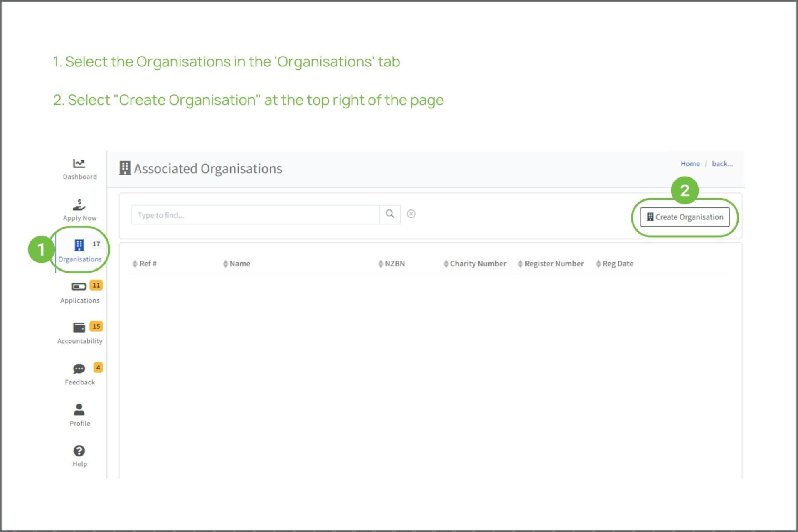Screen dimensions: 798x532
Task: Click the 17 badge on Organisations
Action: (x=96, y=244)
